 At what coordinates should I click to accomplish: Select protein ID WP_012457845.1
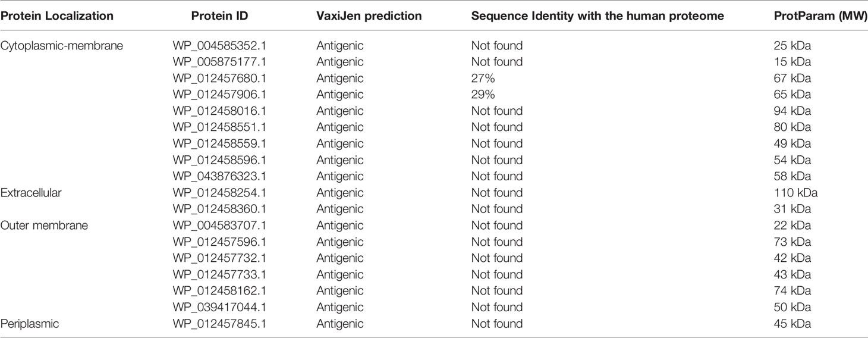pos(219,324)
